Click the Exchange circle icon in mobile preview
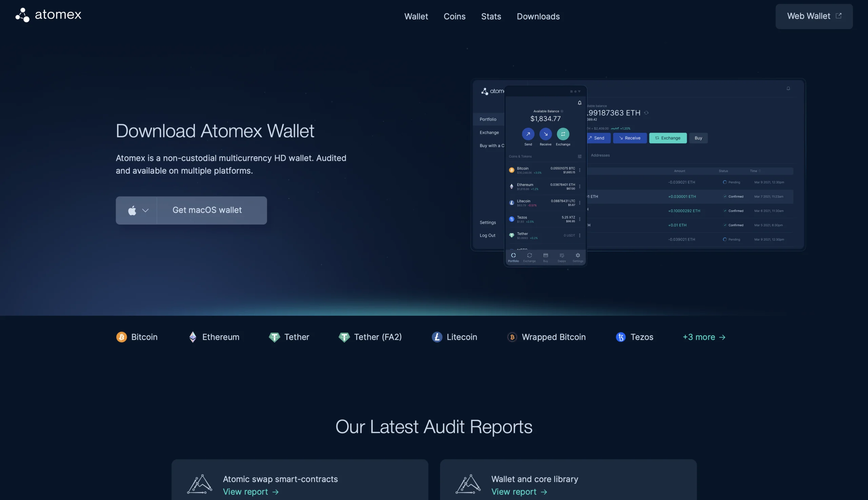The image size is (868, 500). coord(563,134)
